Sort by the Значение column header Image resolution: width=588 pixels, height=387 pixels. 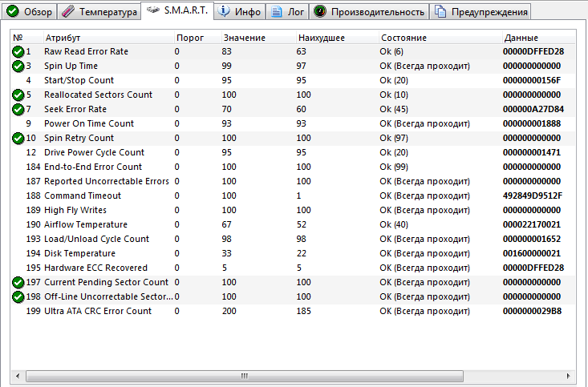coord(258,38)
